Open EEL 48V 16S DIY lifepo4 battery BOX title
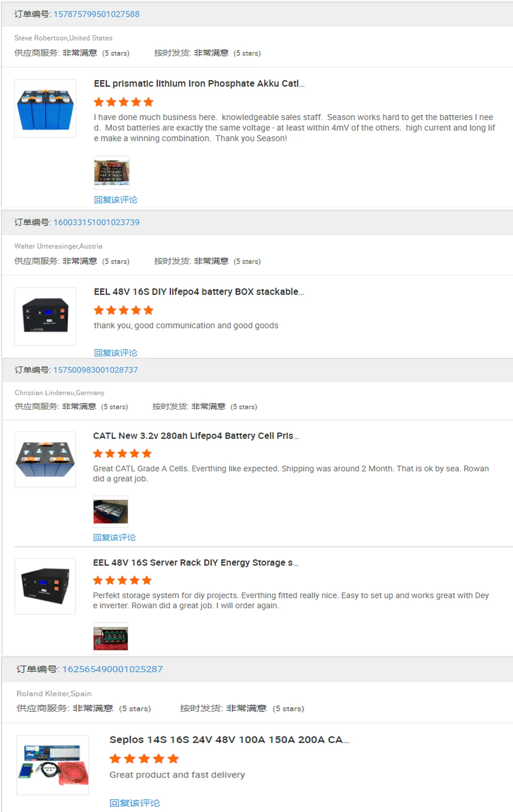The width and height of the screenshot is (513, 812). 199,291
